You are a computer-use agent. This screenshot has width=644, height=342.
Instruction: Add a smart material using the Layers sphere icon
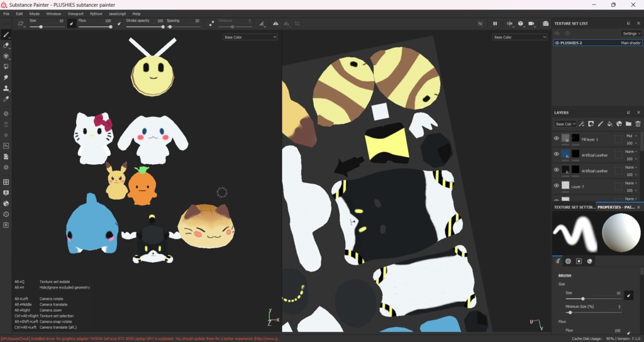(619, 124)
